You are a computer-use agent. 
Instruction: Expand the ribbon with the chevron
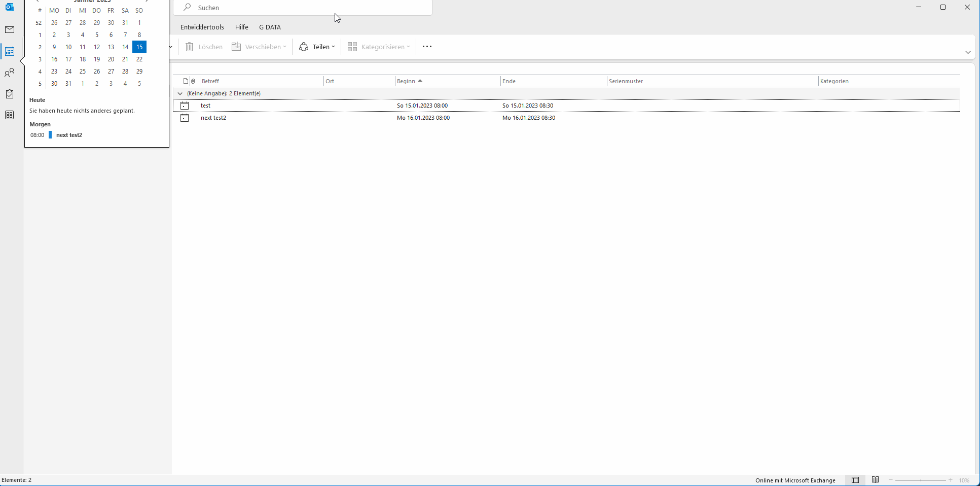[968, 52]
